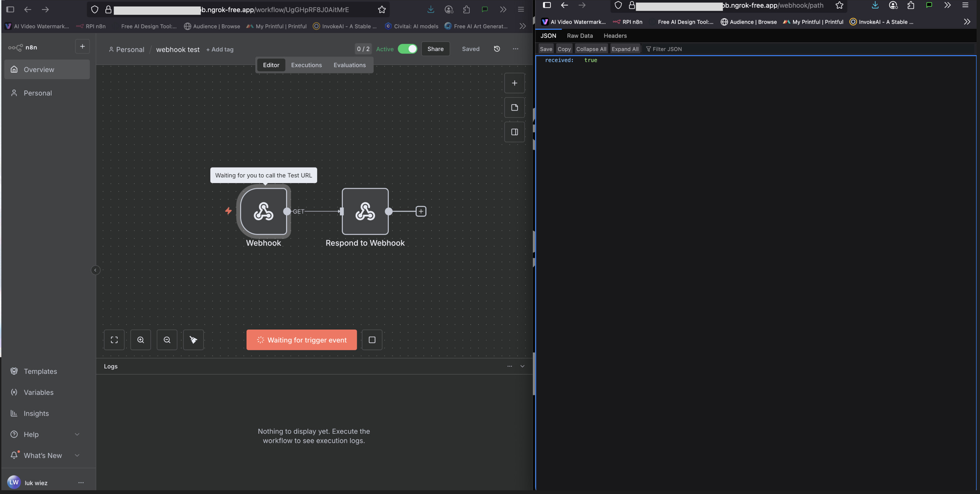This screenshot has width=980, height=494.
Task: Click the zoom in magnifier icon
Action: (140, 340)
